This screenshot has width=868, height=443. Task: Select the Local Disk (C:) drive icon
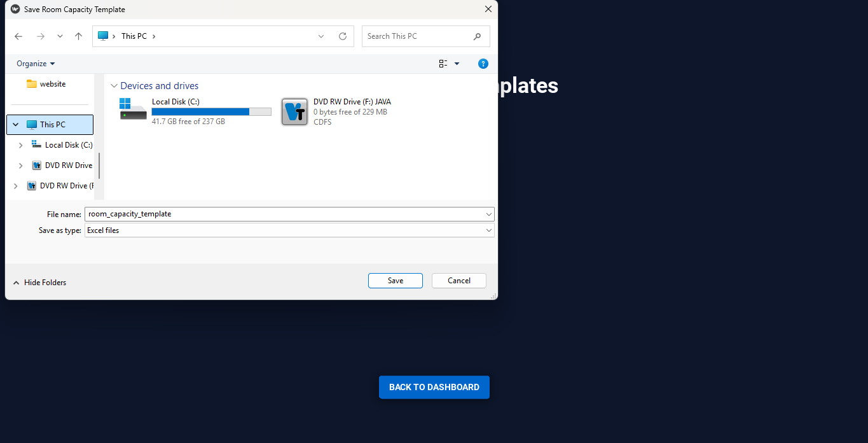tap(133, 109)
